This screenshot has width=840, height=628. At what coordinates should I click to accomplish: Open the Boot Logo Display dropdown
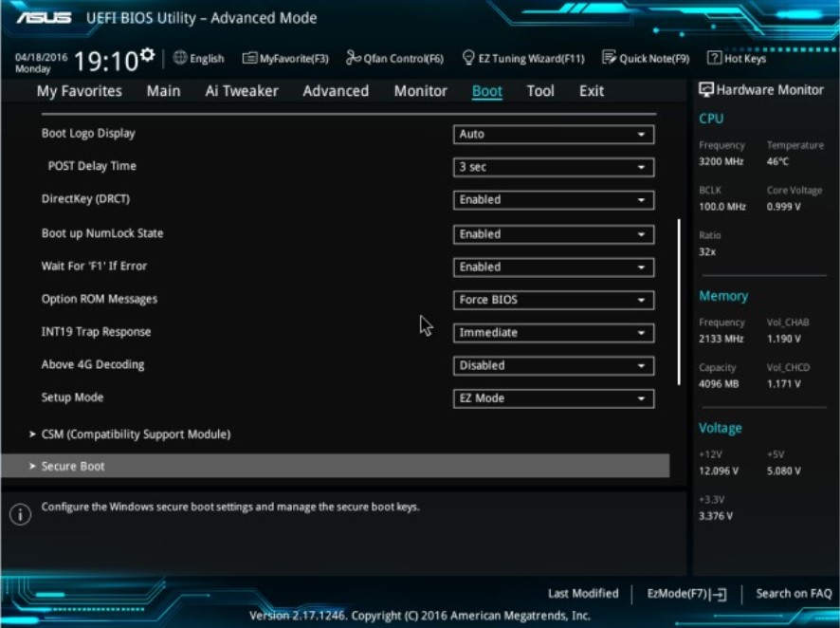(554, 133)
